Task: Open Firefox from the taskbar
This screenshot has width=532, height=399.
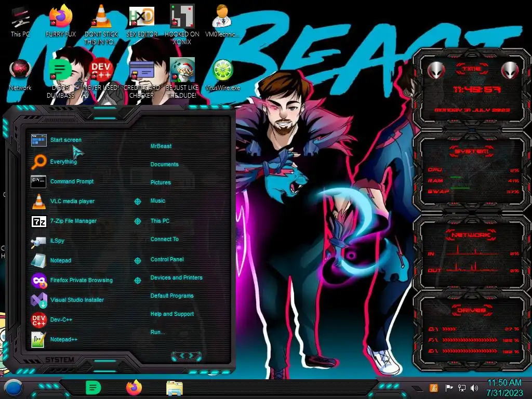Action: [134, 388]
